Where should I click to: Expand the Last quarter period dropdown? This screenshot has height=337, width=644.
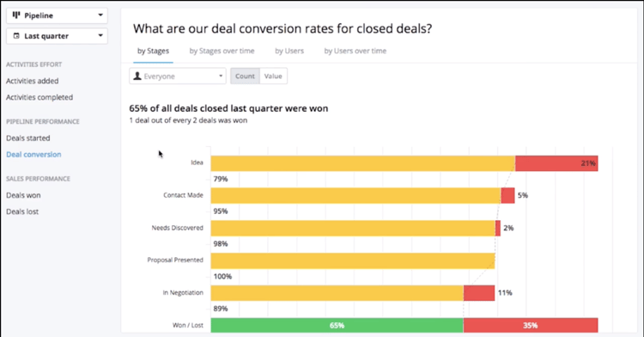[57, 36]
